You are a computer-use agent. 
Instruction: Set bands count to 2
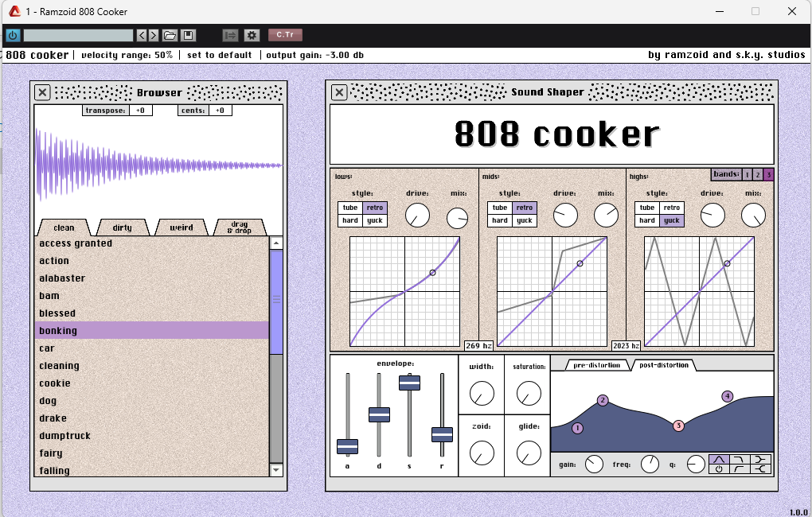758,175
